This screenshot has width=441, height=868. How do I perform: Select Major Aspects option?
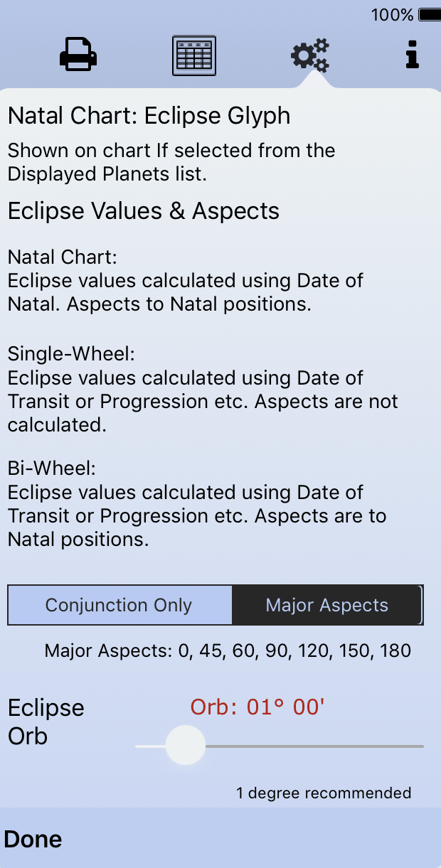327,605
